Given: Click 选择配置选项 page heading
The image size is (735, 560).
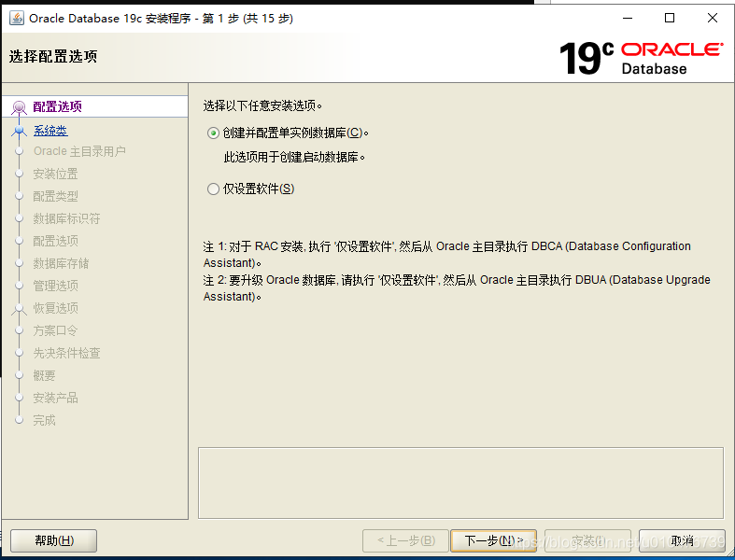Looking at the screenshot, I should 53,57.
